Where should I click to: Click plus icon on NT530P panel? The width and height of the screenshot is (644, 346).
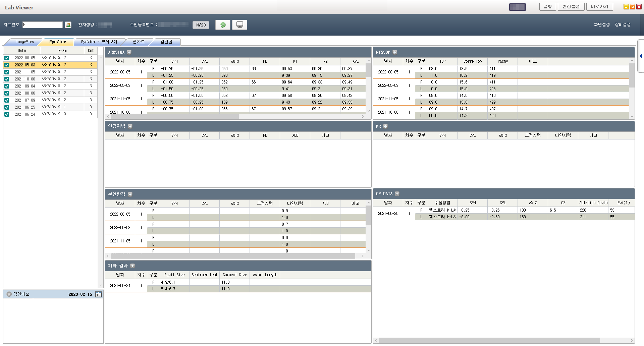point(395,52)
